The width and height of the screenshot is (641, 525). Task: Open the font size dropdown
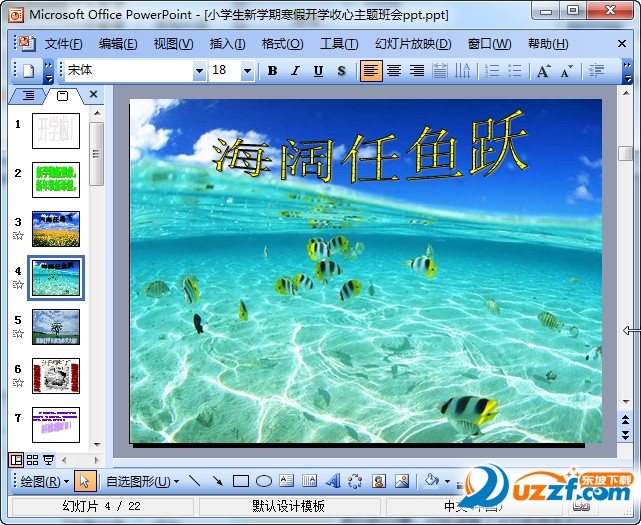click(x=247, y=71)
